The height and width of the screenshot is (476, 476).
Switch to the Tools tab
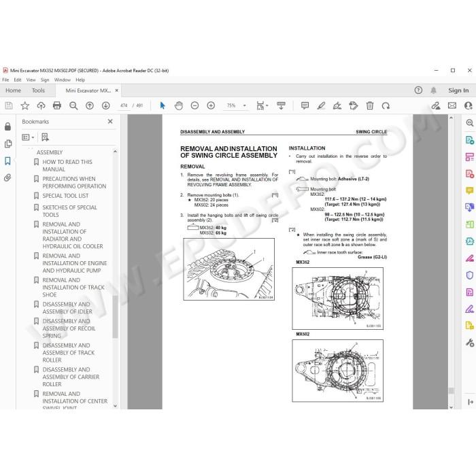pyautogui.click(x=38, y=90)
